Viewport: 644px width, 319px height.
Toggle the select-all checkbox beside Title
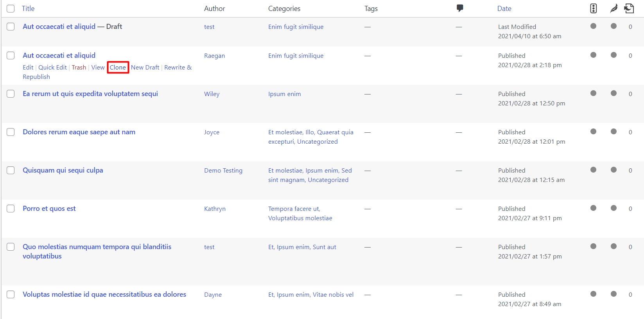(x=11, y=9)
